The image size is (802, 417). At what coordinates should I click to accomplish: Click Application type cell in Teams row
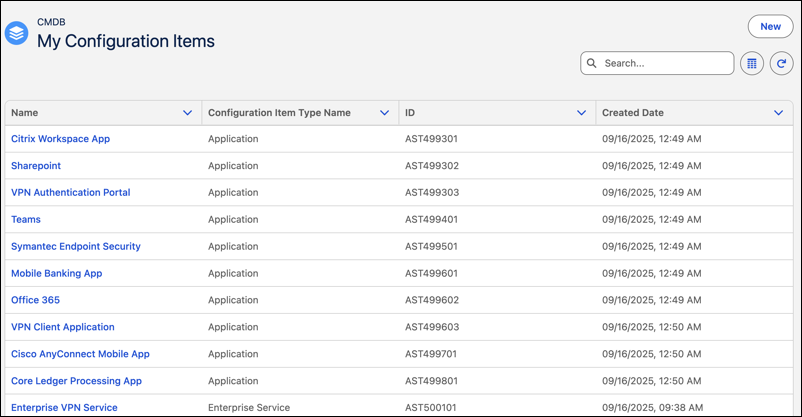233,220
